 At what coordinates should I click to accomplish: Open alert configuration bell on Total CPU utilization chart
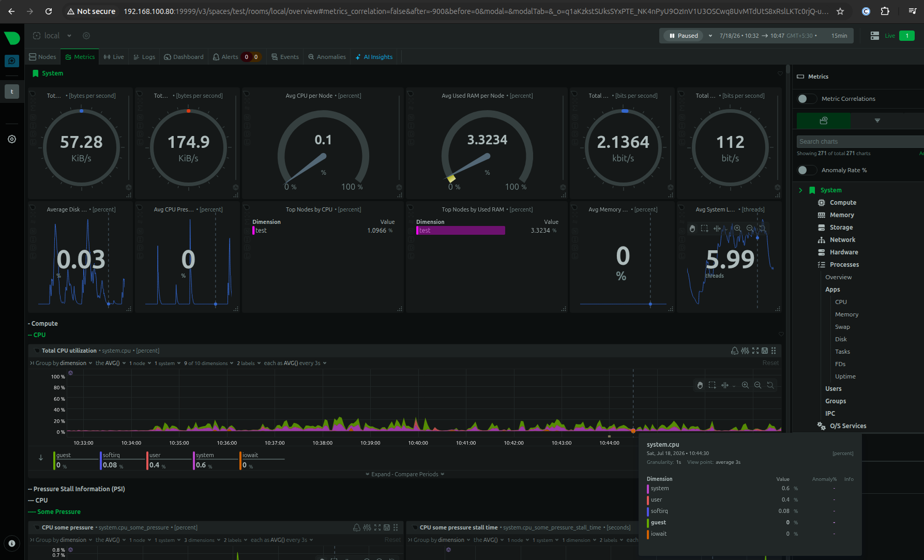click(734, 351)
